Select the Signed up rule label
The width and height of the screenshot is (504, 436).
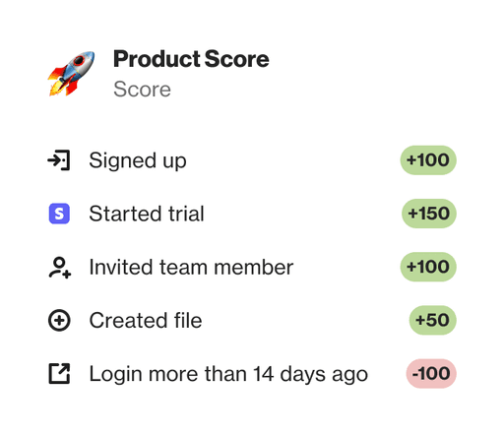pos(138,160)
